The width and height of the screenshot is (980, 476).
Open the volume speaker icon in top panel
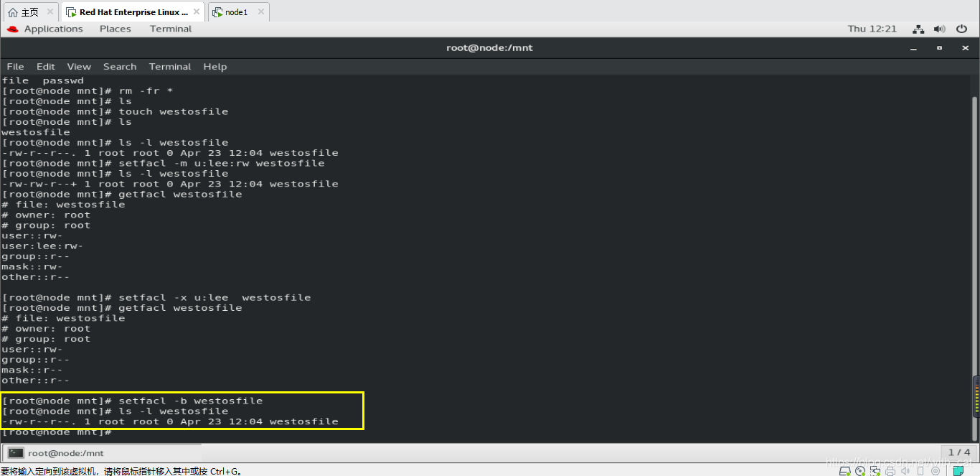tap(940, 29)
